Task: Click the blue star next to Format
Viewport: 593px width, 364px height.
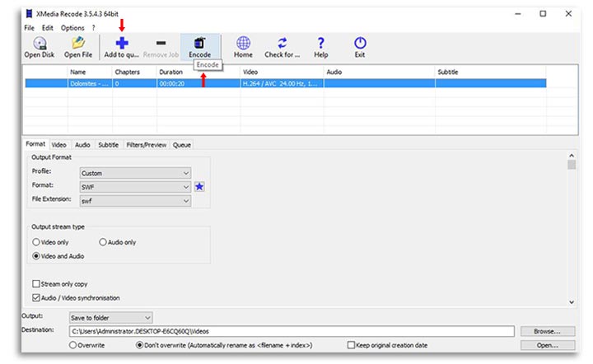Action: [199, 187]
